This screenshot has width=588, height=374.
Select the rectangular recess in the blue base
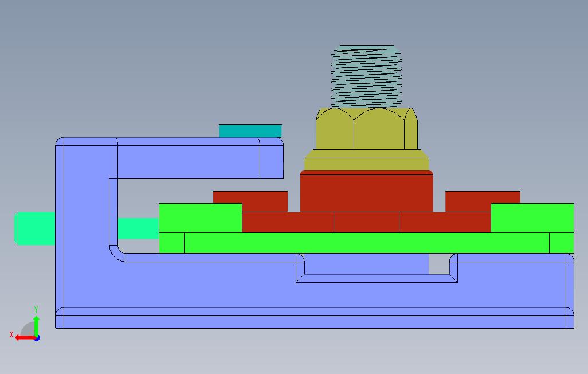377,268
